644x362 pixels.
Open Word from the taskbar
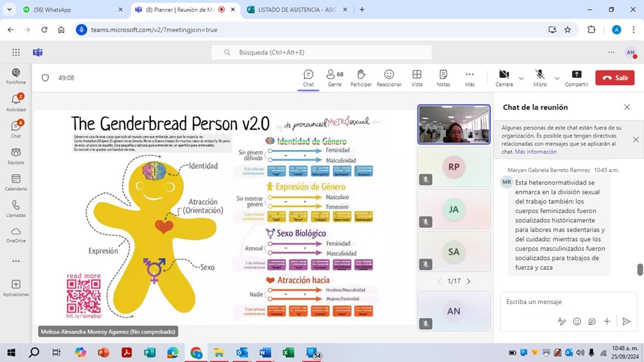pos(265,352)
